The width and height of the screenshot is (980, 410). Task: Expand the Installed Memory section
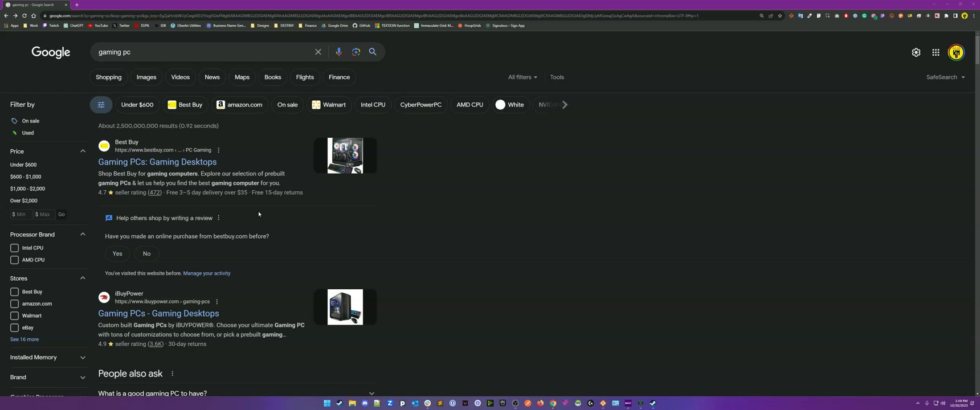tap(83, 358)
